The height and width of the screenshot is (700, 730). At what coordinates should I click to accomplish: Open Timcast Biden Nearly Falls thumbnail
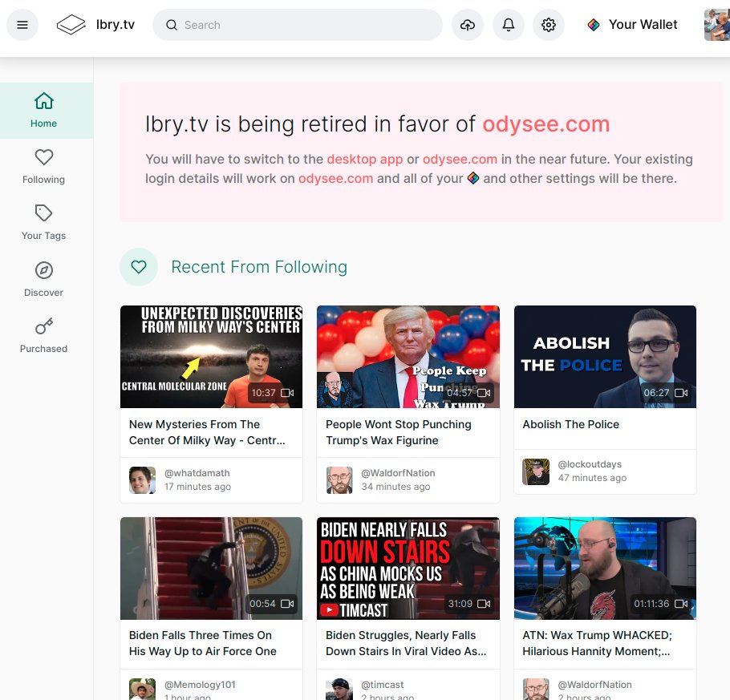[x=408, y=568]
